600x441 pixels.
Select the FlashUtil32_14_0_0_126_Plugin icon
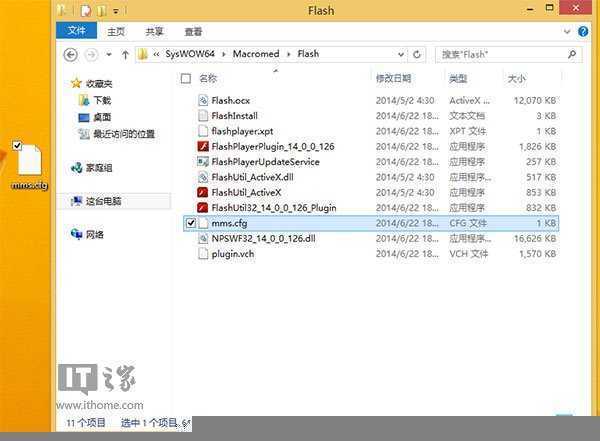(x=203, y=207)
